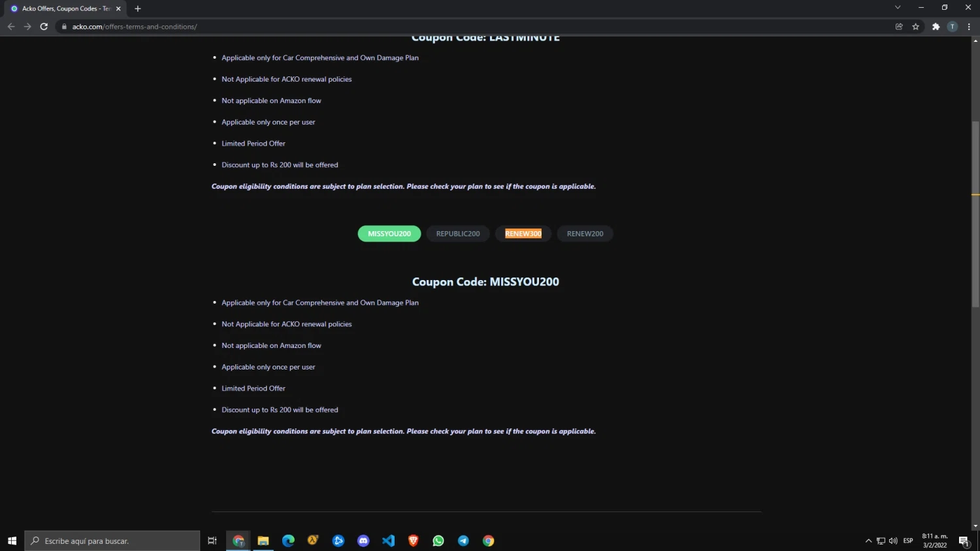The width and height of the screenshot is (980, 551).
Task: Click 'Applicable only once per user' in LASTMINUTE section
Action: pos(269,123)
